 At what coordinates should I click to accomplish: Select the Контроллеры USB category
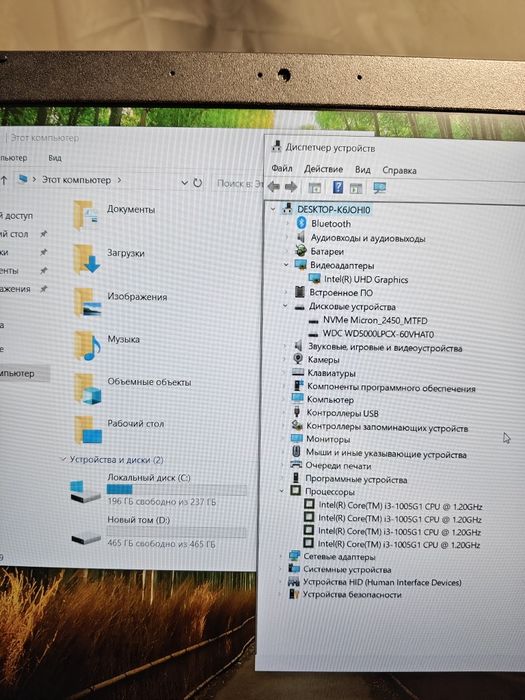342,413
